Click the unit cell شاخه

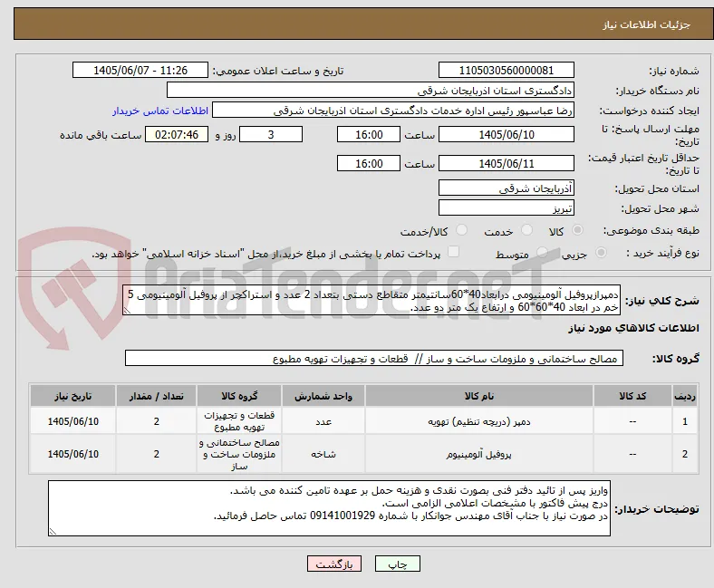[x=323, y=454]
